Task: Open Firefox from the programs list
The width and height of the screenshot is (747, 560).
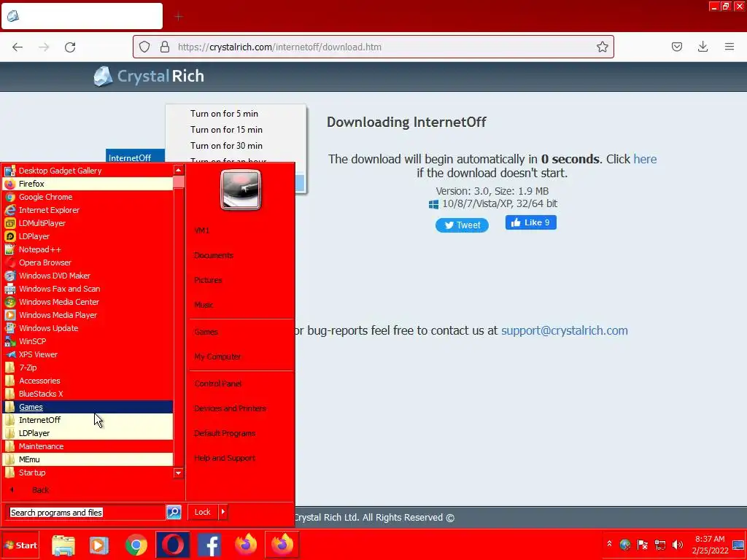Action: point(88,184)
